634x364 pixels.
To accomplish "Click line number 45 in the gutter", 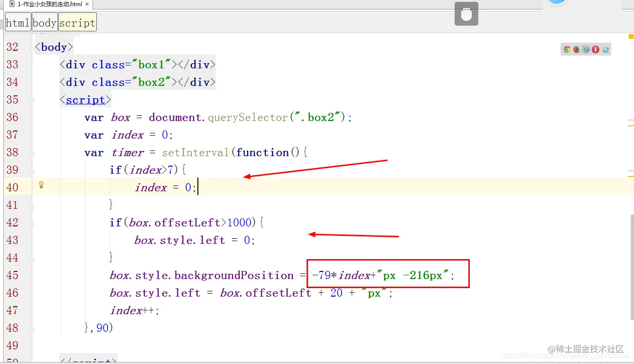I will point(12,275).
